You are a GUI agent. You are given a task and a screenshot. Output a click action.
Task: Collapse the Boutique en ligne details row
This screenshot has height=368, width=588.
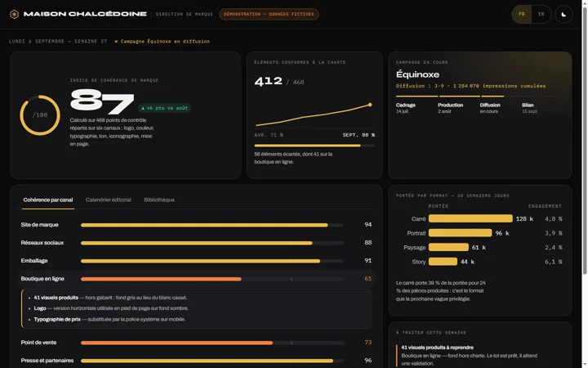(198, 279)
